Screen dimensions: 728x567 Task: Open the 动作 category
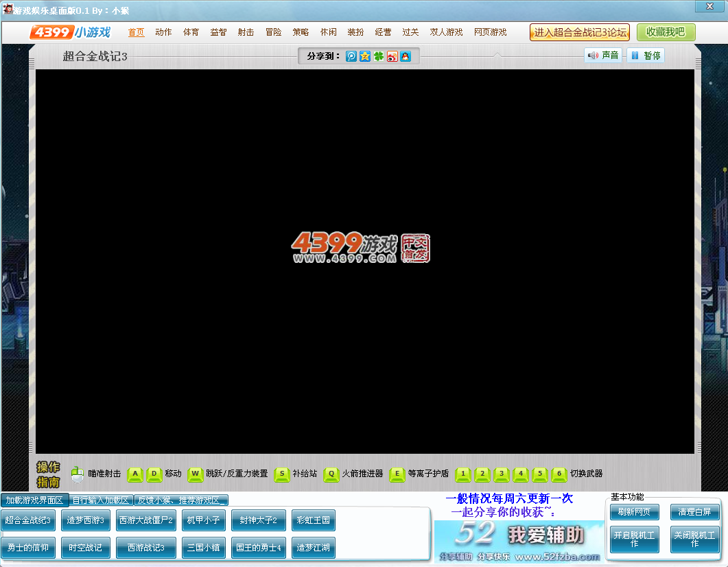(x=163, y=32)
